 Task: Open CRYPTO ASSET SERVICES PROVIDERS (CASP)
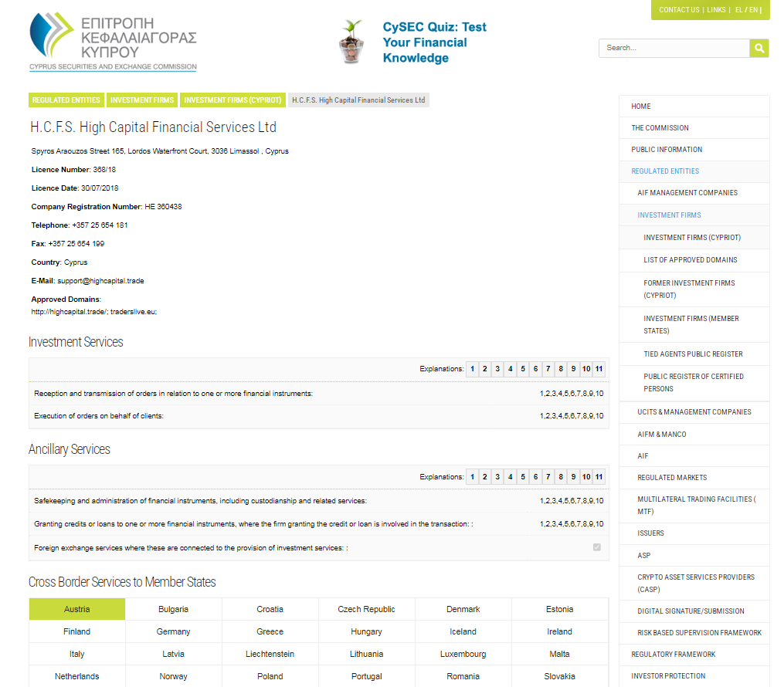click(x=694, y=584)
